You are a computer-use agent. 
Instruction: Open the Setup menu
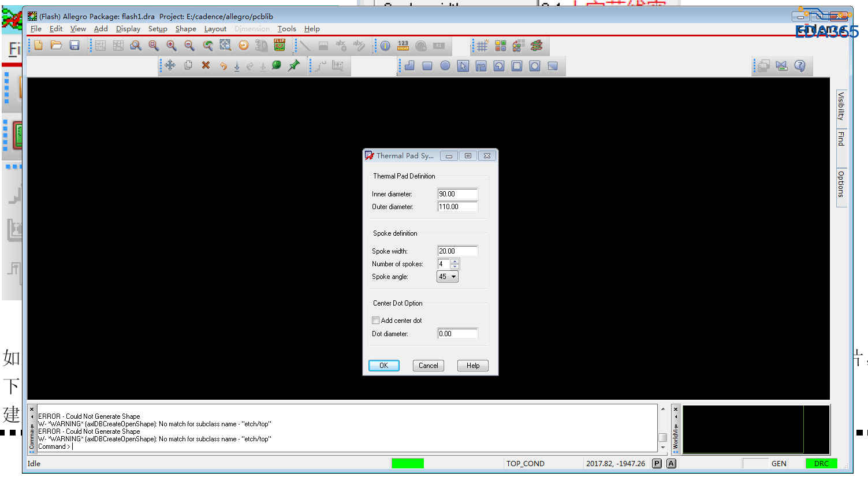158,29
